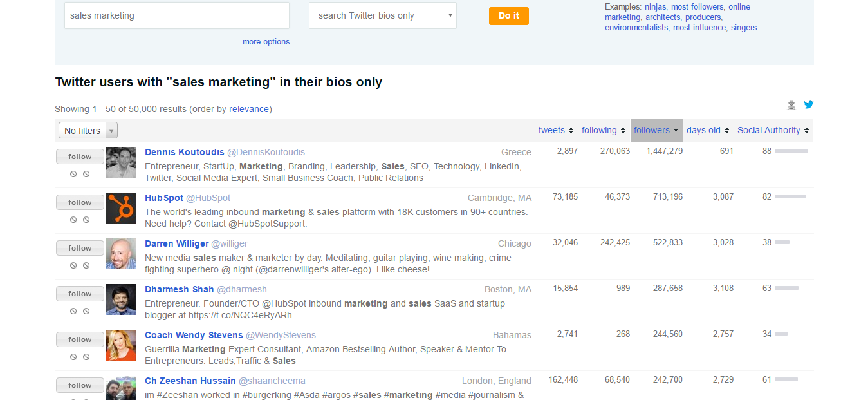Click the 'Cambridge, MA' location text
868x400 pixels.
(500, 198)
